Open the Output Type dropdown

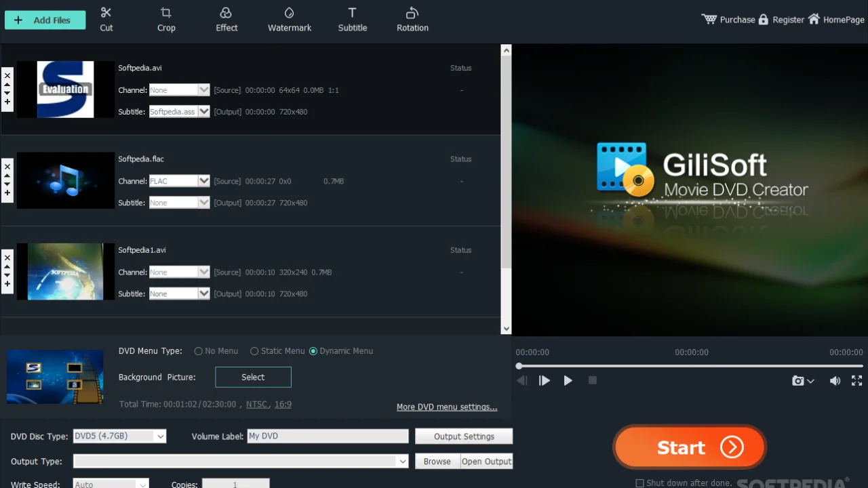click(x=241, y=462)
